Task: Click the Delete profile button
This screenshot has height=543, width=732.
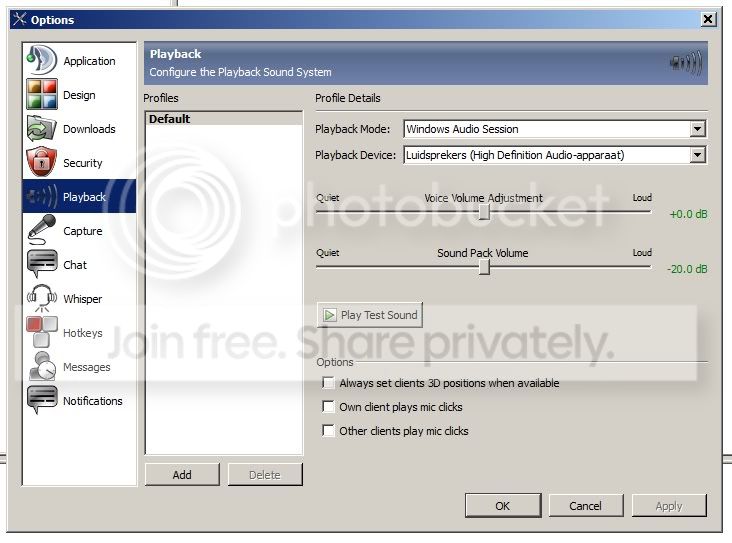Action: (x=265, y=474)
